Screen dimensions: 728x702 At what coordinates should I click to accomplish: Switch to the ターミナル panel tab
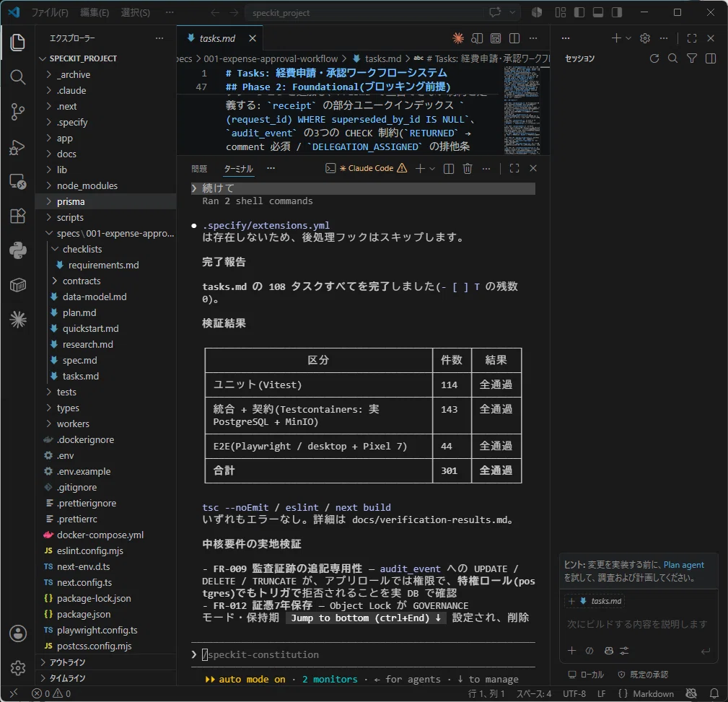pos(238,169)
